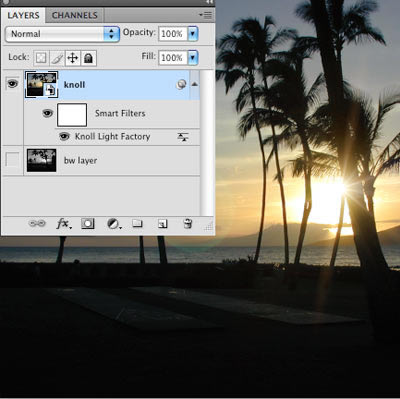The height and width of the screenshot is (399, 400).
Task: Select the Smart Filters mask thumbnail
Action: click(72, 115)
